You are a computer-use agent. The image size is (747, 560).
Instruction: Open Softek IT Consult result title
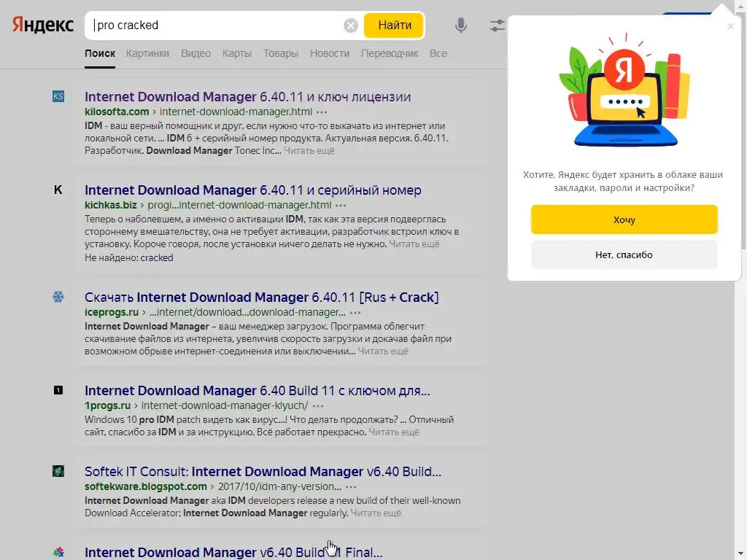pyautogui.click(x=263, y=472)
